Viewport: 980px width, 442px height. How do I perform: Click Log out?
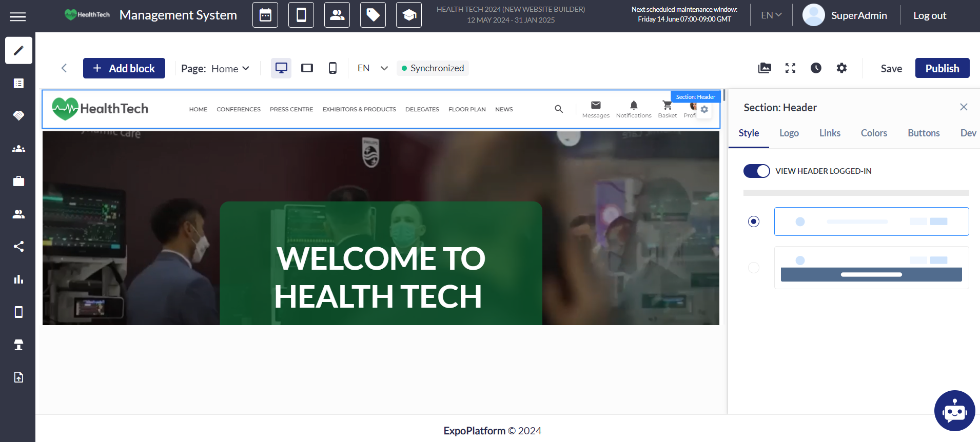tap(930, 15)
